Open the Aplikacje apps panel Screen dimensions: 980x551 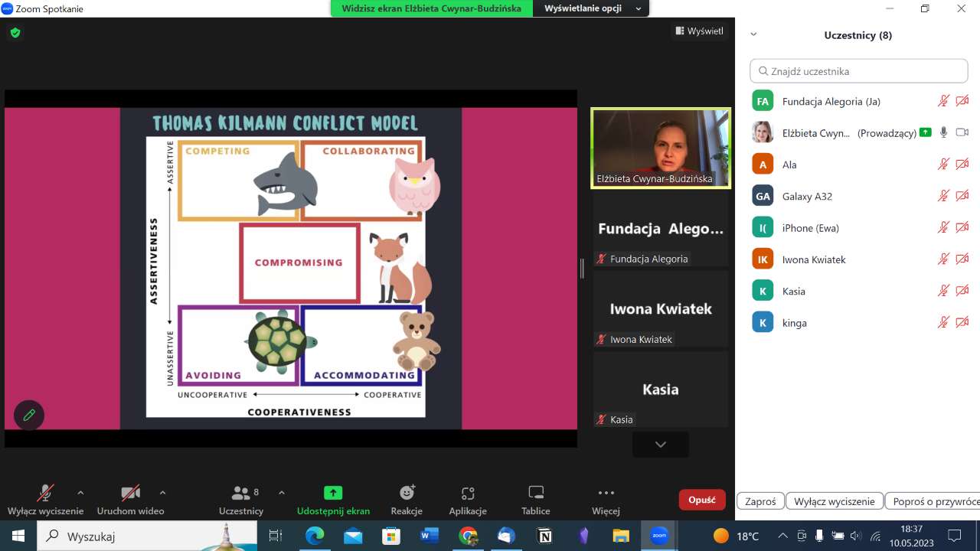point(468,493)
